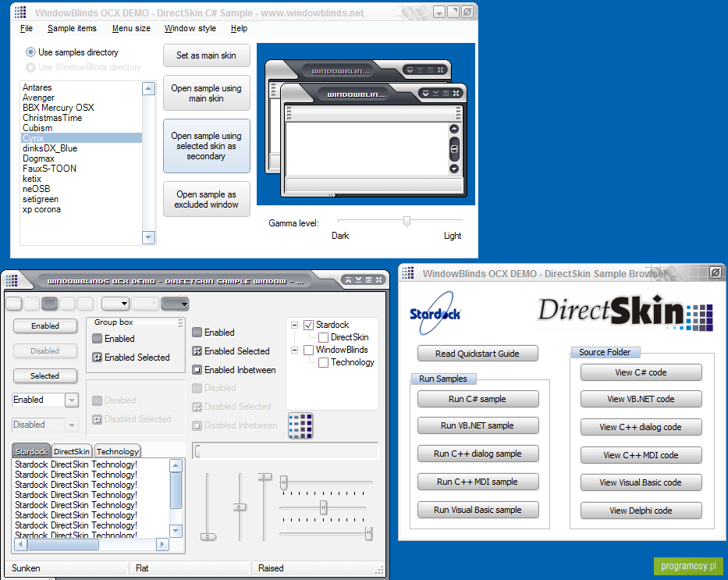Image resolution: width=728 pixels, height=580 pixels.
Task: Click scroll up arrow in Stardock text list
Action: tap(176, 465)
